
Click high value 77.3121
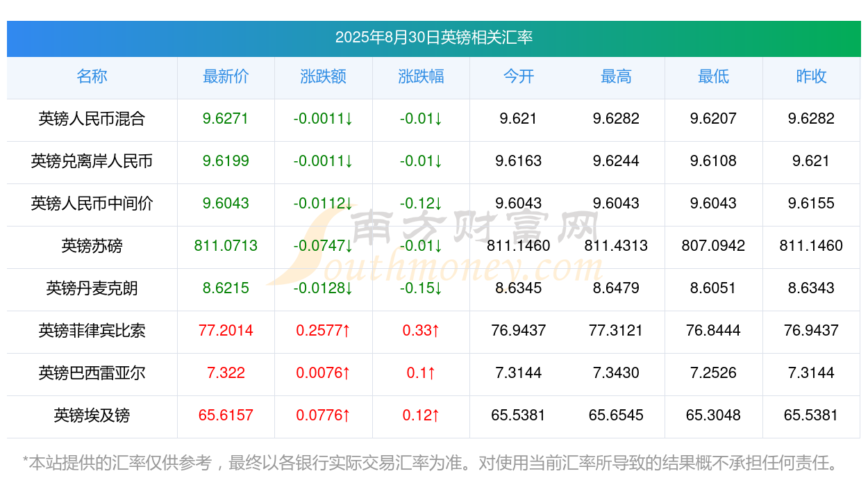tap(616, 331)
